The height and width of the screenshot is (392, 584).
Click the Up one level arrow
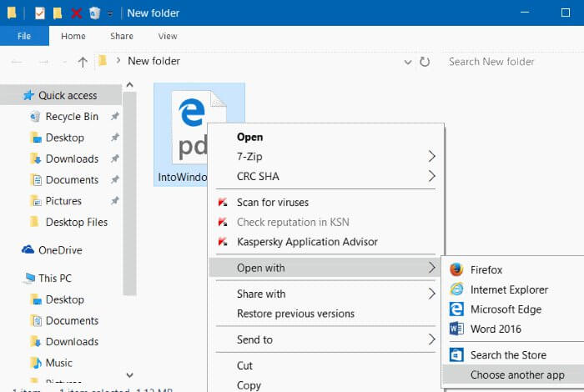pyautogui.click(x=83, y=62)
